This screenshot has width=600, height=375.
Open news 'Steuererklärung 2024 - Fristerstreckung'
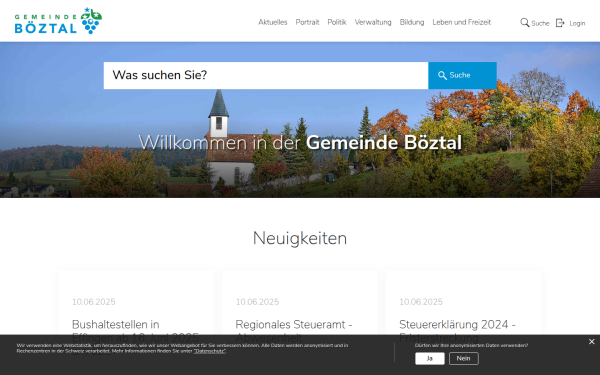pos(457,331)
